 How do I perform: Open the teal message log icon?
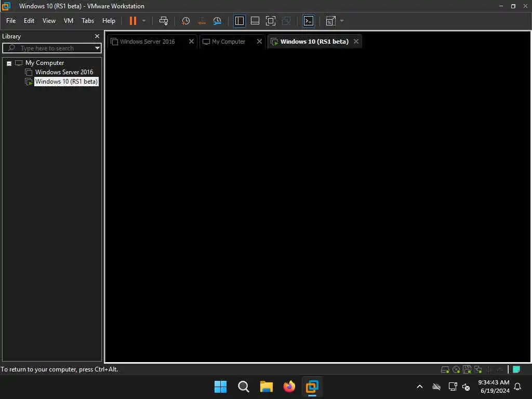(x=516, y=369)
